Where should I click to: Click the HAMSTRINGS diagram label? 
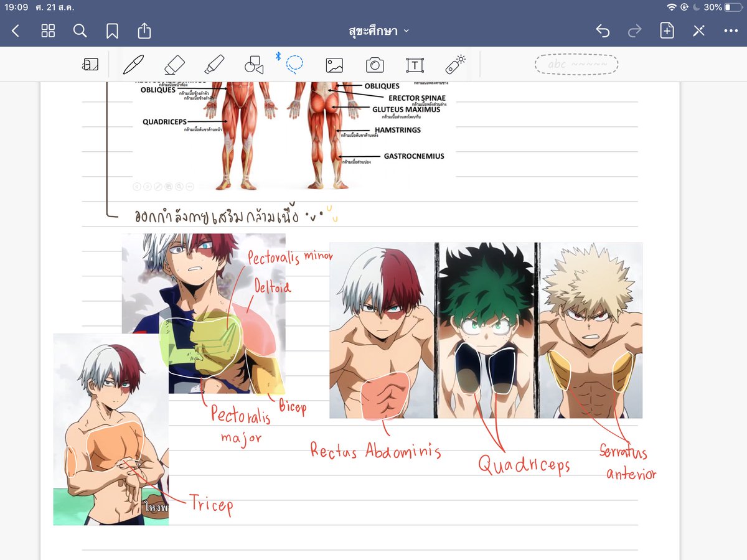pos(398,130)
